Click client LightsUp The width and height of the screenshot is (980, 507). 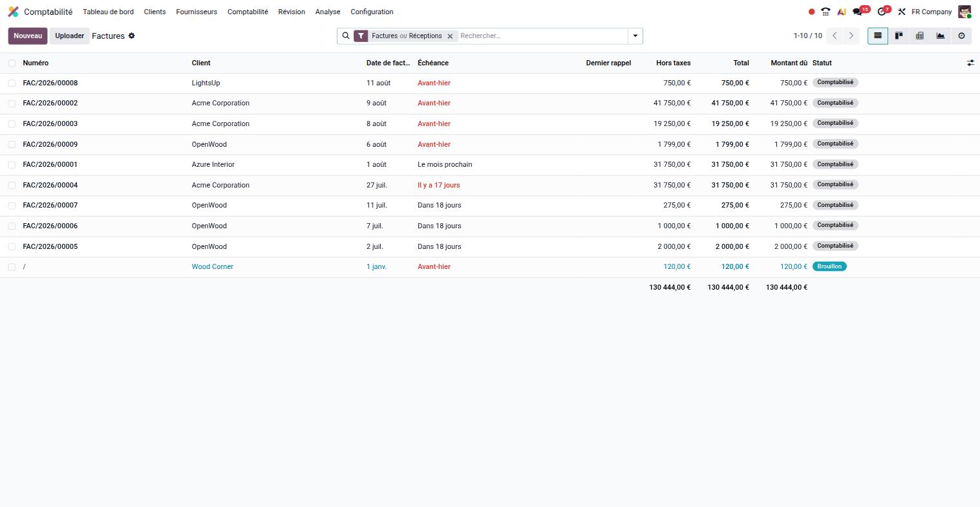206,83
